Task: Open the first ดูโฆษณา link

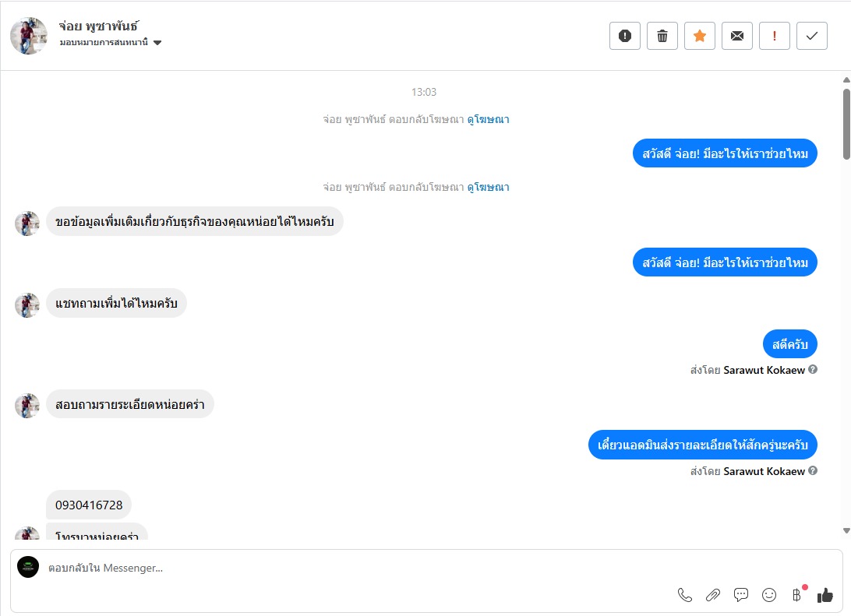Action: [x=488, y=120]
